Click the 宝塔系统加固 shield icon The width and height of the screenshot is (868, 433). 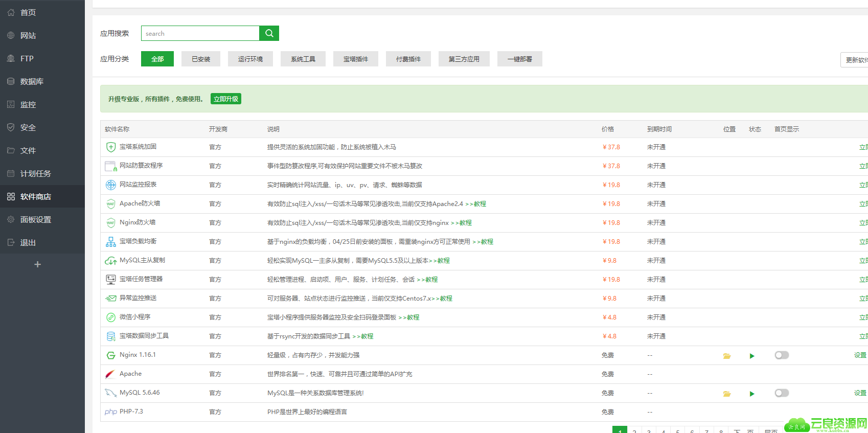pyautogui.click(x=110, y=147)
